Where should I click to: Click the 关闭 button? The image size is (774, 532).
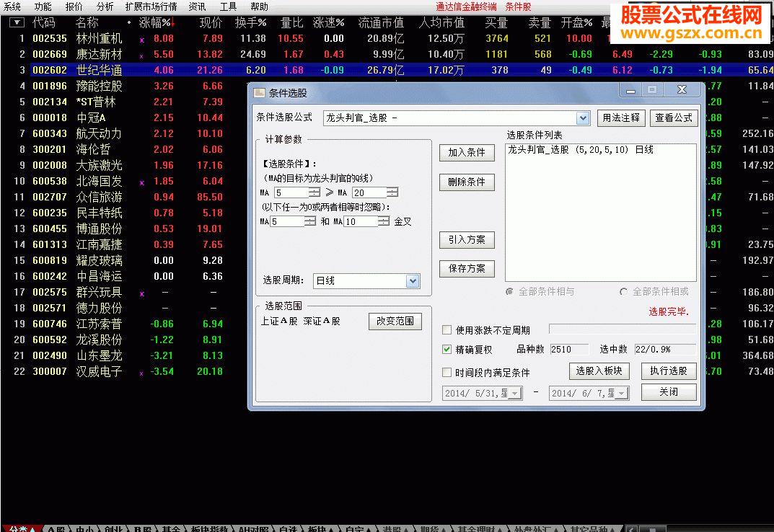point(669,392)
